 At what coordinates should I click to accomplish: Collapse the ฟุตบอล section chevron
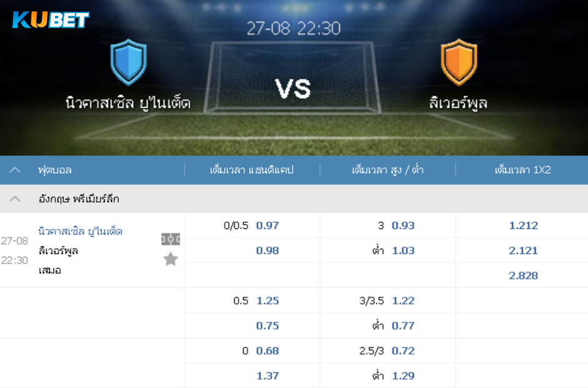(15, 170)
